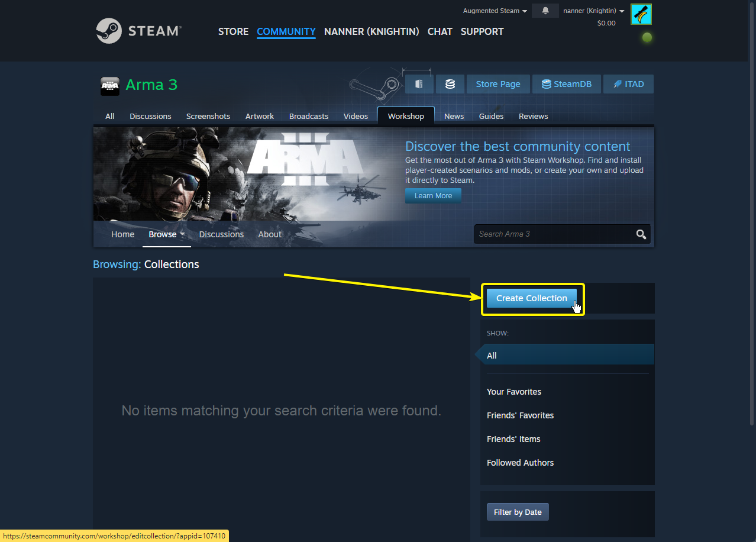Viewport: 756px width, 542px height.
Task: Click the Learn More button
Action: [x=433, y=196]
